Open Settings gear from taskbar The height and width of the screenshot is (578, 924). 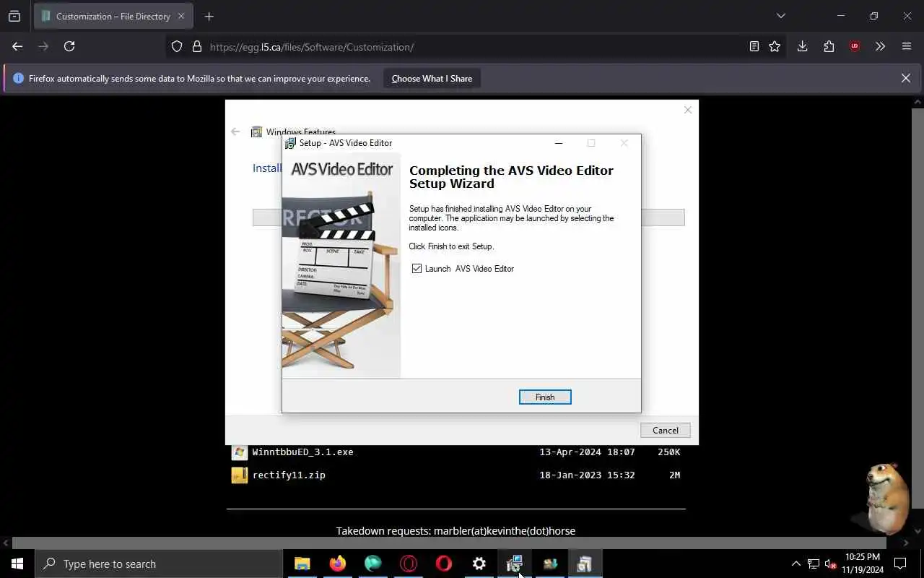point(479,564)
